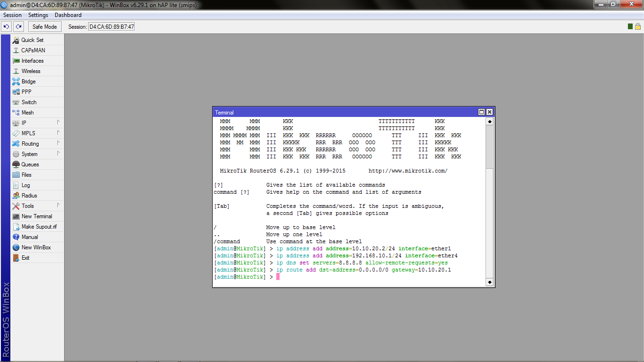Click the Undo arrow in the toolbar

pos(6,26)
